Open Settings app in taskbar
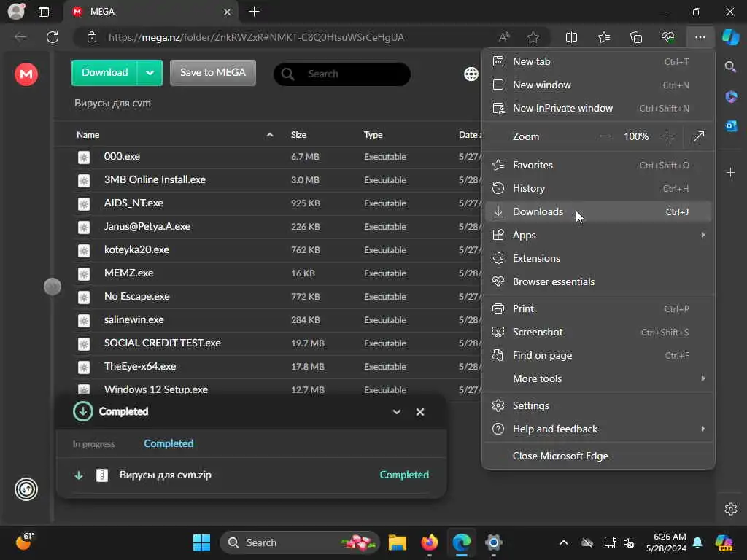This screenshot has height=560, width=747. pos(494,542)
